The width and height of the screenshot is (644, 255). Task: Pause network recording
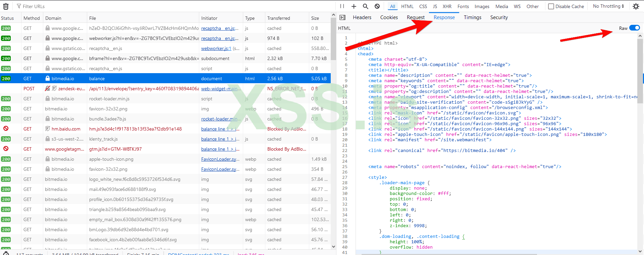(x=342, y=6)
